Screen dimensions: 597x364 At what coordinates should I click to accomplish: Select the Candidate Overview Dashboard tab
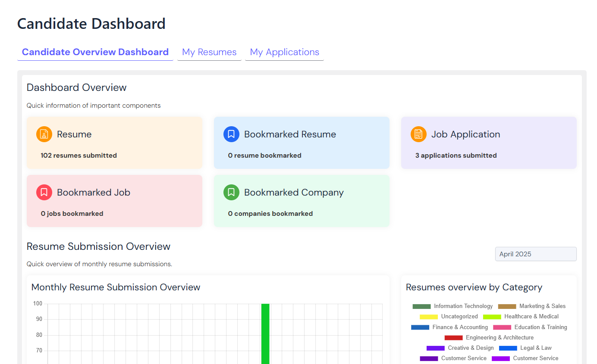95,52
